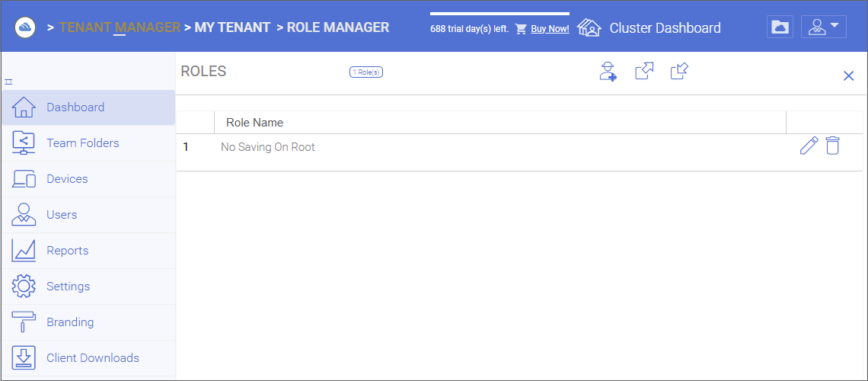Viewport: 868px width, 381px height.
Task: Go to MY TENANT breadcrumb
Action: pyautogui.click(x=232, y=27)
